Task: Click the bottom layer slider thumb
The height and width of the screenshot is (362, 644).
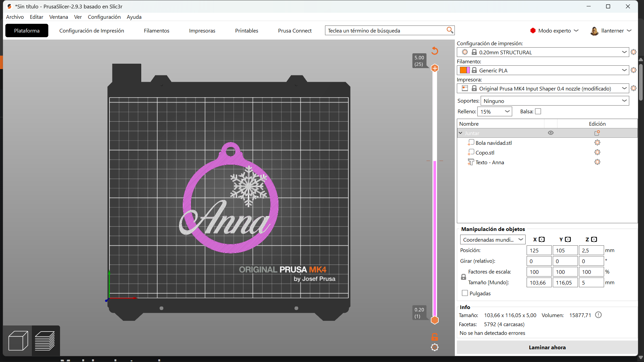Action: [435, 320]
